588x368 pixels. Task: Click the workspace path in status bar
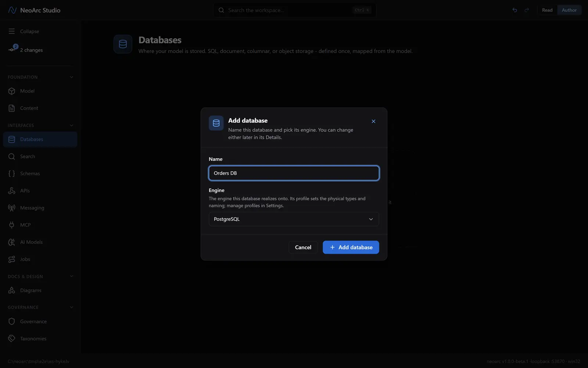(39, 361)
